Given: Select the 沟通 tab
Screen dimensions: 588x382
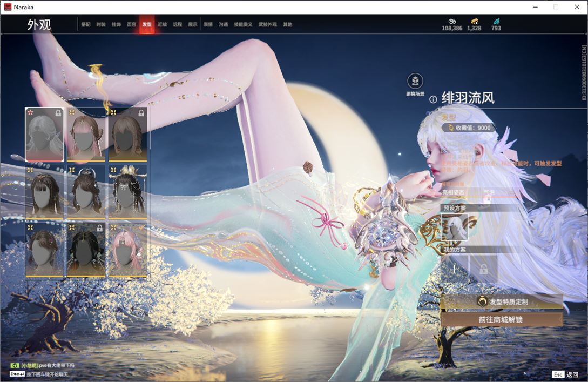Looking at the screenshot, I should pos(224,24).
